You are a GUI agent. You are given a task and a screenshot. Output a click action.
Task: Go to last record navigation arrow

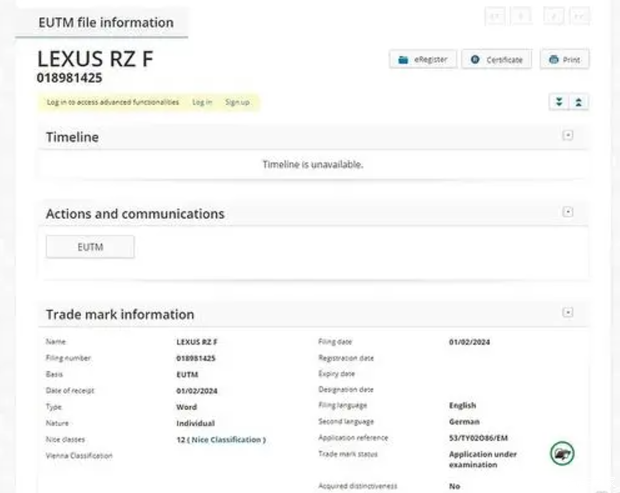coord(579,16)
